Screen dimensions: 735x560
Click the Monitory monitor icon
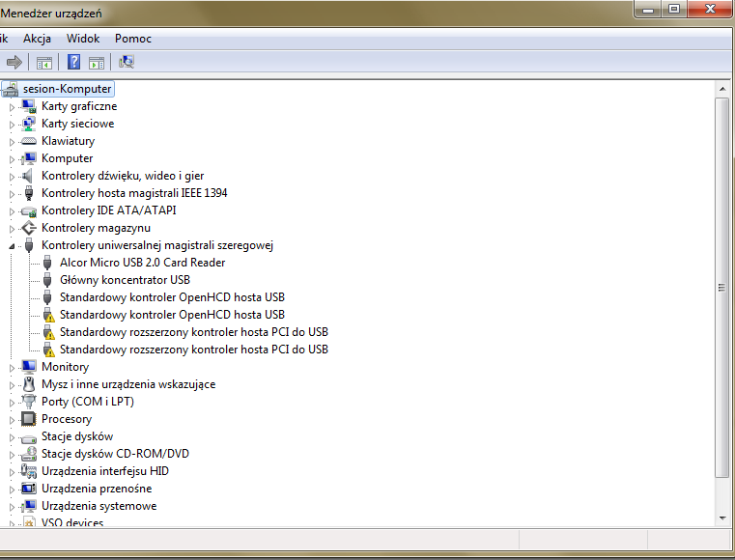[x=29, y=367]
